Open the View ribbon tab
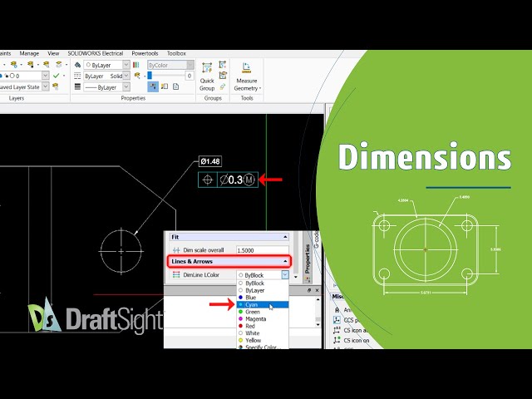This screenshot has height=399, width=532. click(x=53, y=53)
